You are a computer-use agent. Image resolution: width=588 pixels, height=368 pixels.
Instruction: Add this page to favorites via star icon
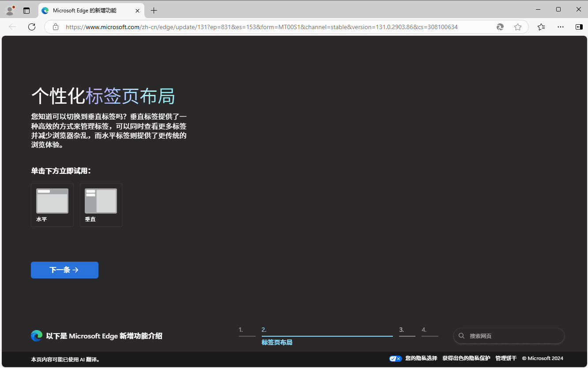pyautogui.click(x=518, y=27)
